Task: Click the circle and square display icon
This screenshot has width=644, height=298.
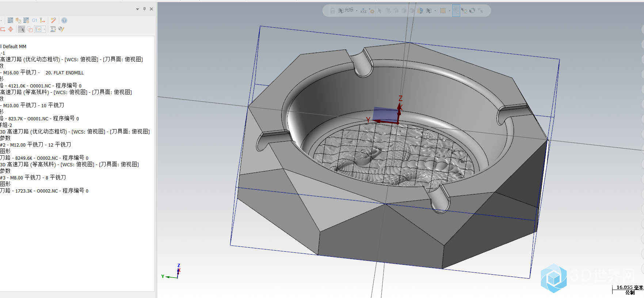Action: tap(30, 29)
